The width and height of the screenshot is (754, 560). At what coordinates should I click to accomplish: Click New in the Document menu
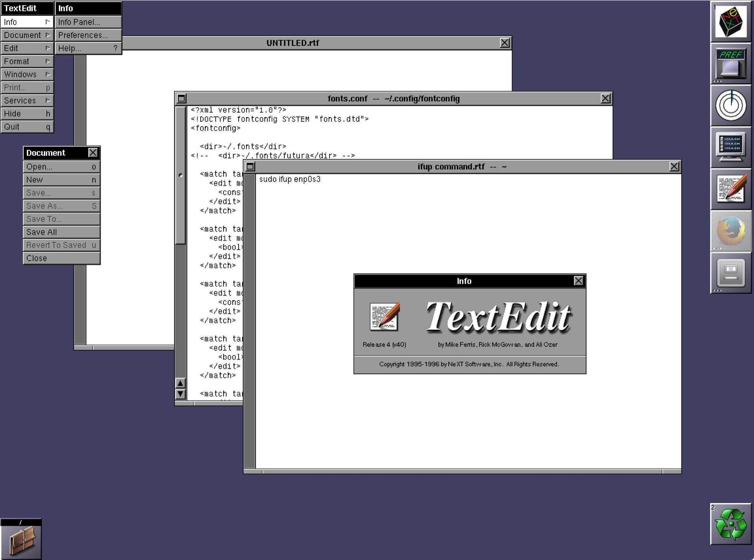pyautogui.click(x=61, y=180)
